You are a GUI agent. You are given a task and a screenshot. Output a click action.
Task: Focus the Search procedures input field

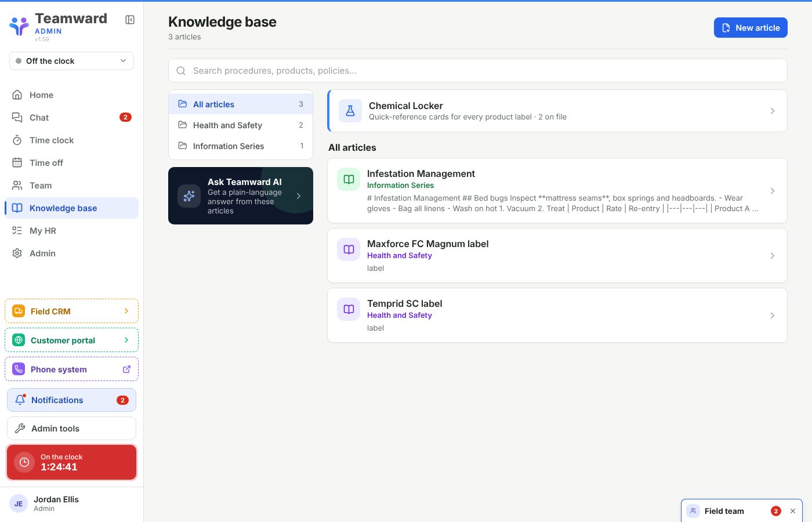tap(478, 70)
